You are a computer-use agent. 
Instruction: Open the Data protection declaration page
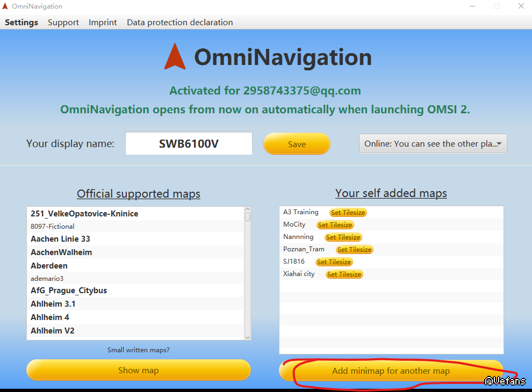tap(179, 23)
